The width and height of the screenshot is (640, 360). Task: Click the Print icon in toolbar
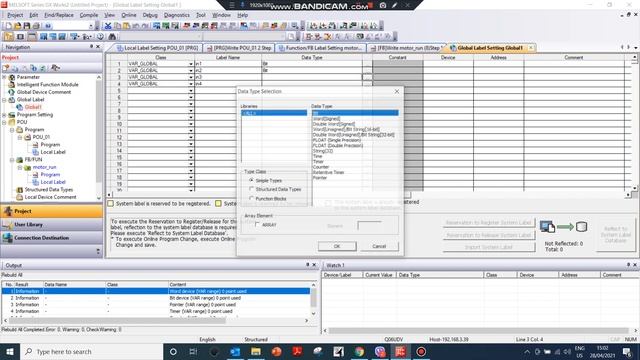36,26
